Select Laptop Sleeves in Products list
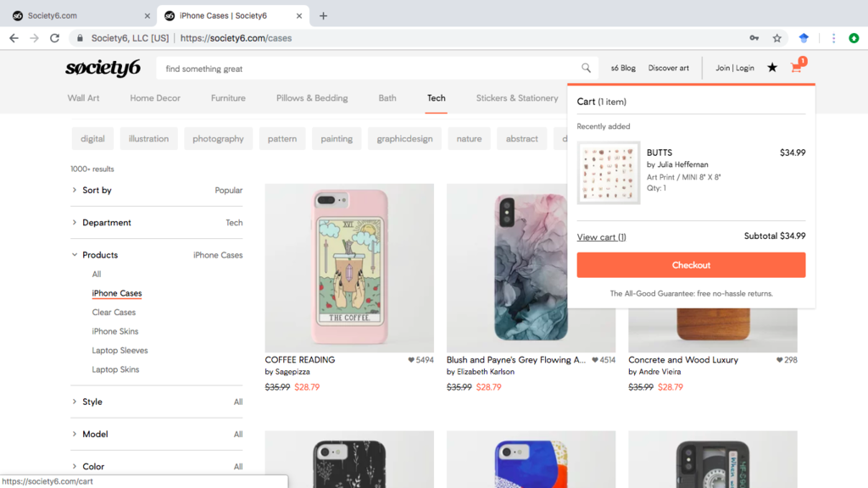This screenshot has height=488, width=868. [x=120, y=350]
